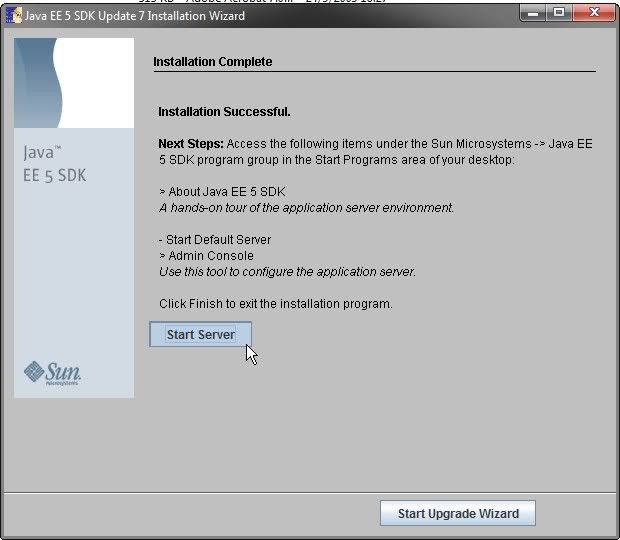Maximize the Installation Wizard window
This screenshot has width=620, height=540.
click(x=559, y=13)
